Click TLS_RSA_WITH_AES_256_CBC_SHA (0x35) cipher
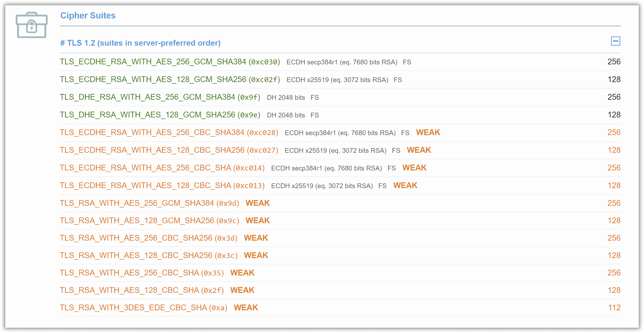 pyautogui.click(x=142, y=273)
